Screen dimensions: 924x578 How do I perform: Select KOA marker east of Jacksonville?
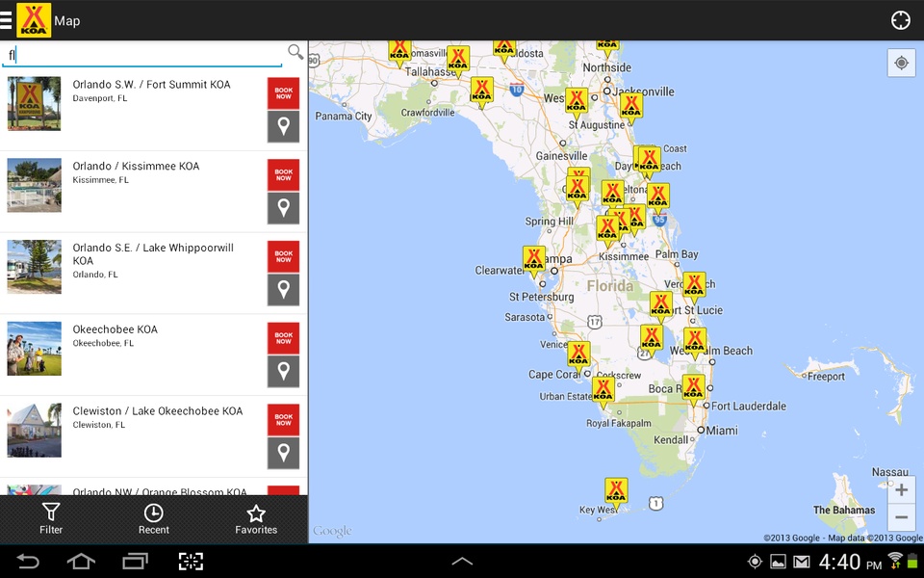tap(630, 107)
